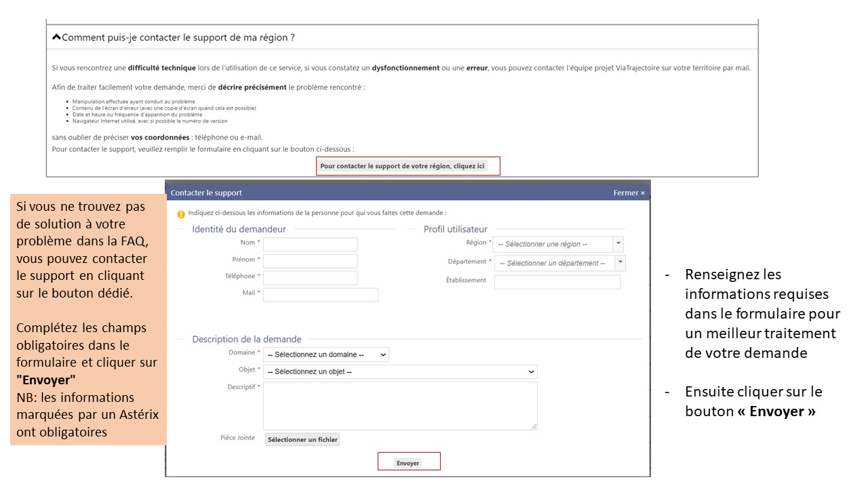Click the Mail input field
Screen dimensions: 868x488
tap(320, 295)
